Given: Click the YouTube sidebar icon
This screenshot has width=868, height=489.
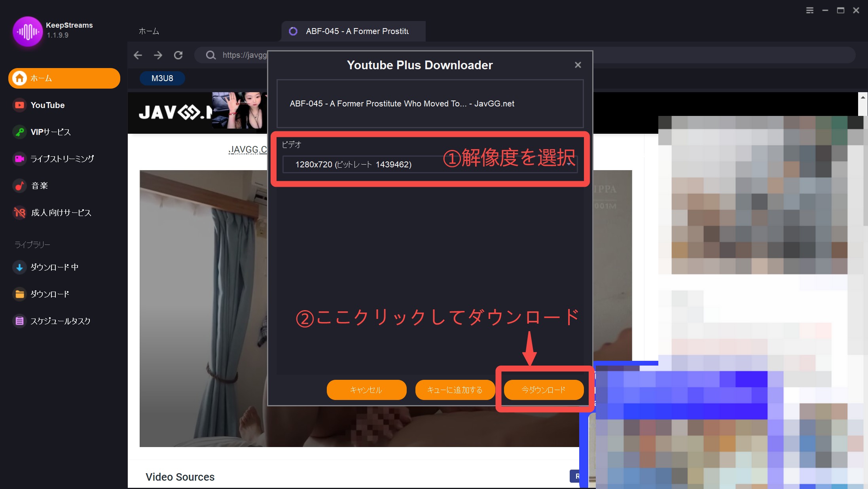Looking at the screenshot, I should [x=19, y=105].
